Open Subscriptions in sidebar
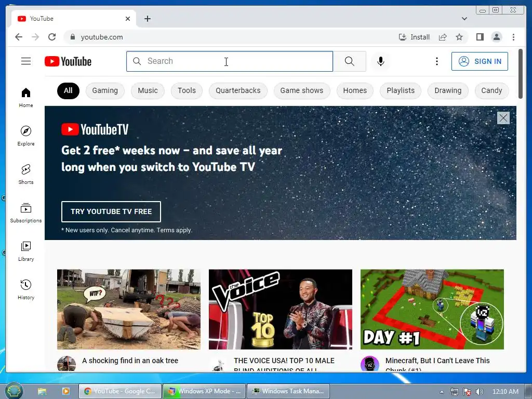 pyautogui.click(x=26, y=212)
